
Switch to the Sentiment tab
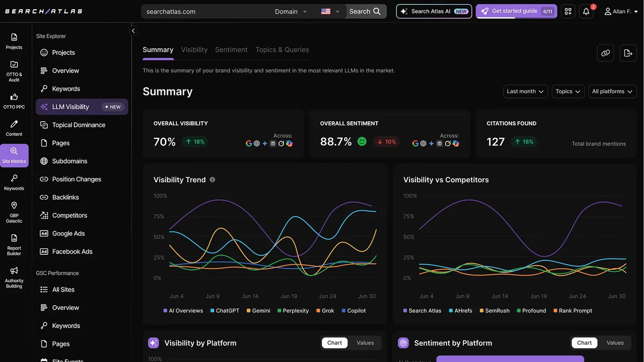(x=231, y=50)
